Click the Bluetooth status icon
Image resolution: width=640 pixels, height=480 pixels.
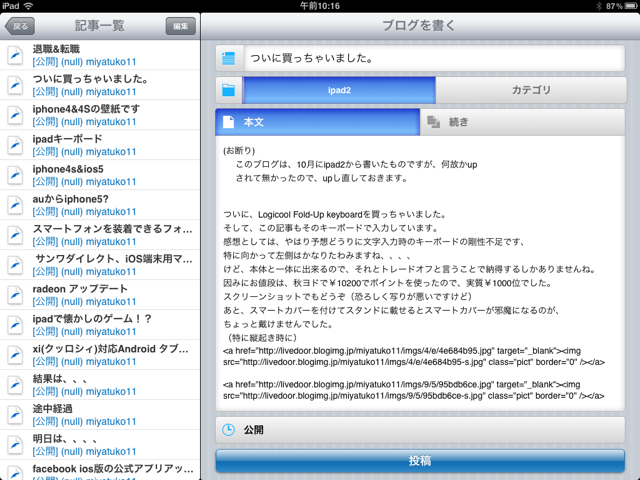(599, 6)
